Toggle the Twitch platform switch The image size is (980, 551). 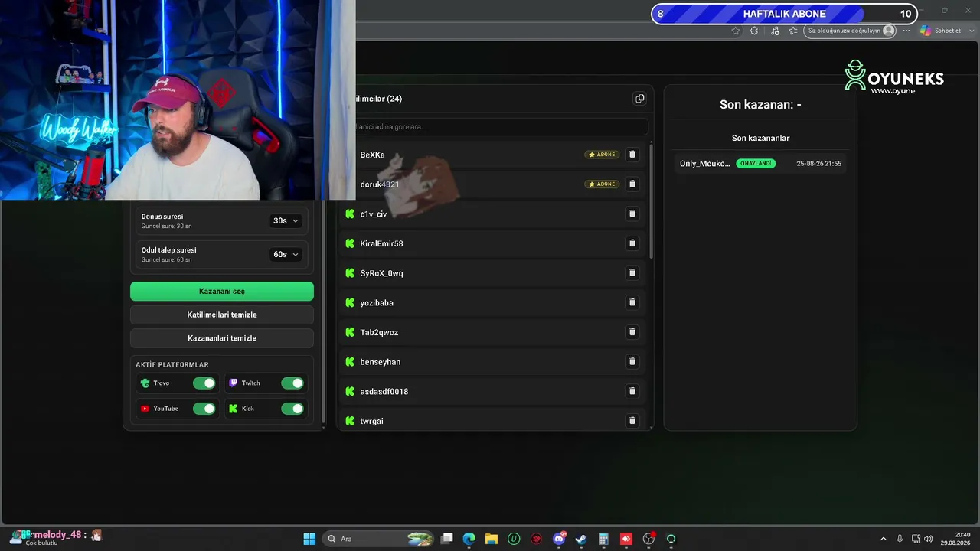tap(292, 383)
